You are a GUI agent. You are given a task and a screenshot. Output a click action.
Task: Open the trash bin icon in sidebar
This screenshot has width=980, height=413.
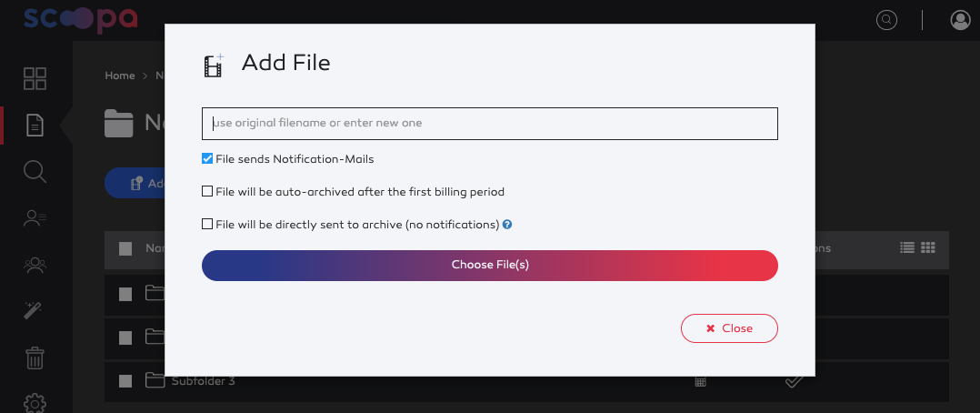35,358
